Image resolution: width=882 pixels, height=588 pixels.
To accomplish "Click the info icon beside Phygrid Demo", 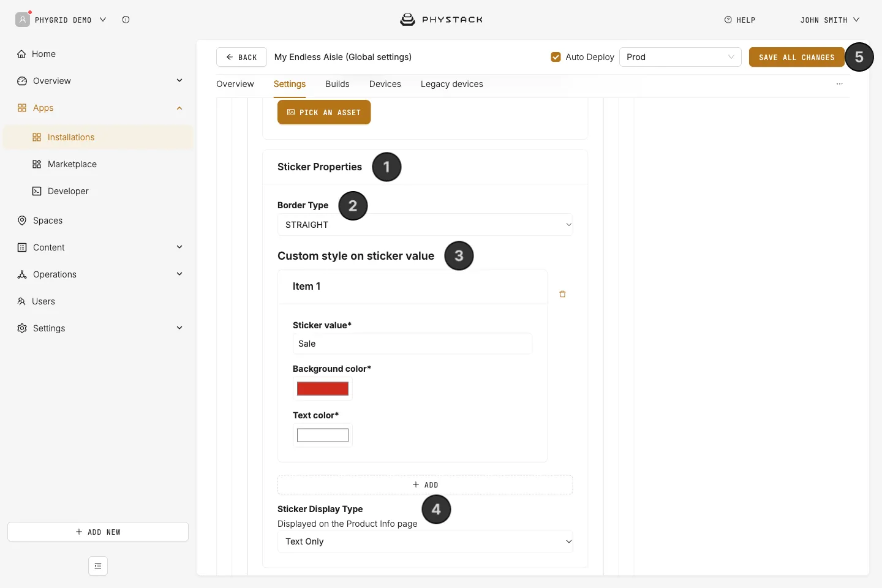I will pos(126,20).
